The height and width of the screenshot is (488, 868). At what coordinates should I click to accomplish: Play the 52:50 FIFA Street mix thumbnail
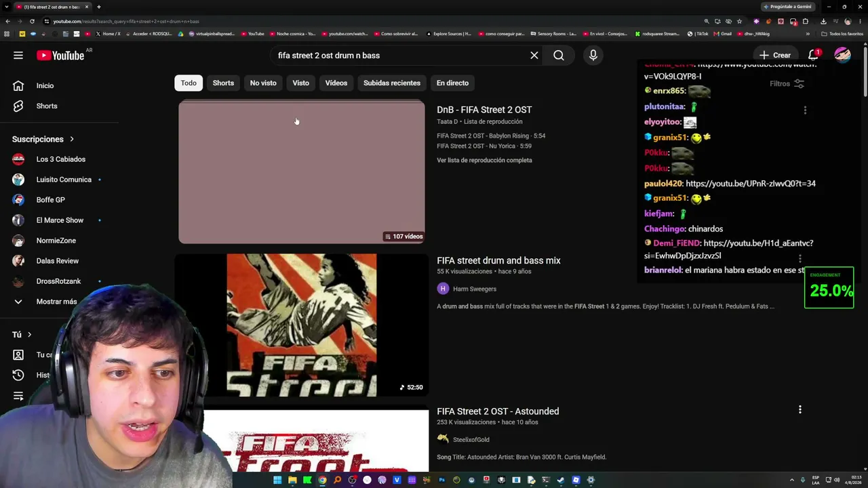coord(302,325)
